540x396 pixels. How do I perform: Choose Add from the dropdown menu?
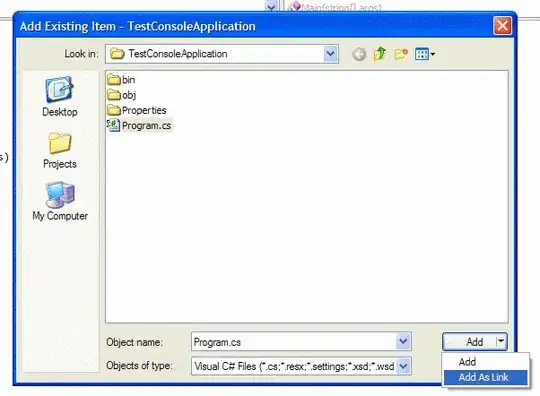pyautogui.click(x=486, y=362)
